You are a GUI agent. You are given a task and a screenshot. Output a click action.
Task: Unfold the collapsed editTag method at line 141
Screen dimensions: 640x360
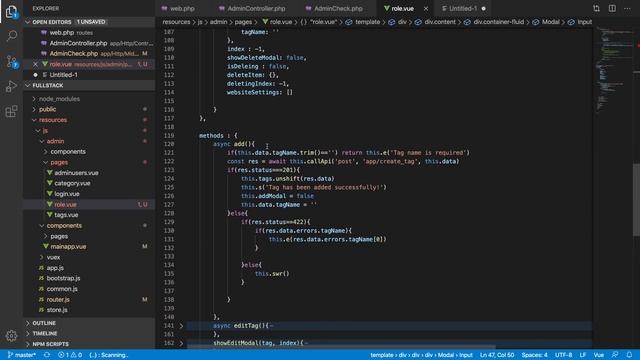181,326
